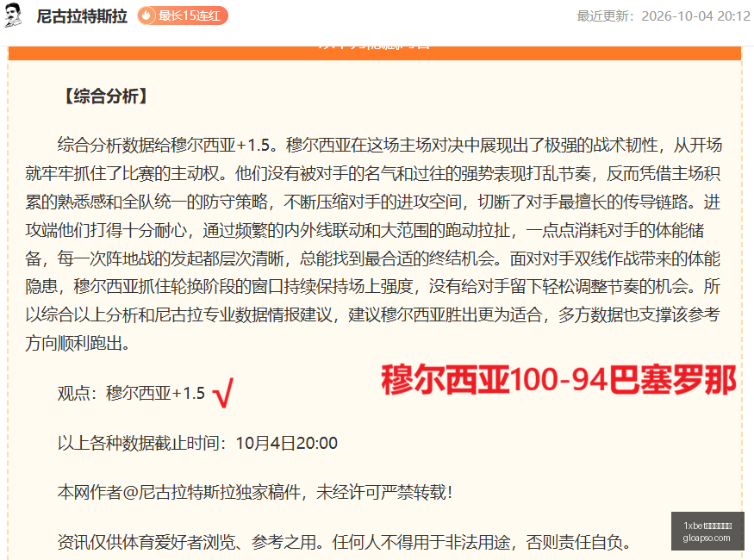The image size is (754, 560).
Task: Select the 【综合分析】 heading
Action: pos(106,96)
